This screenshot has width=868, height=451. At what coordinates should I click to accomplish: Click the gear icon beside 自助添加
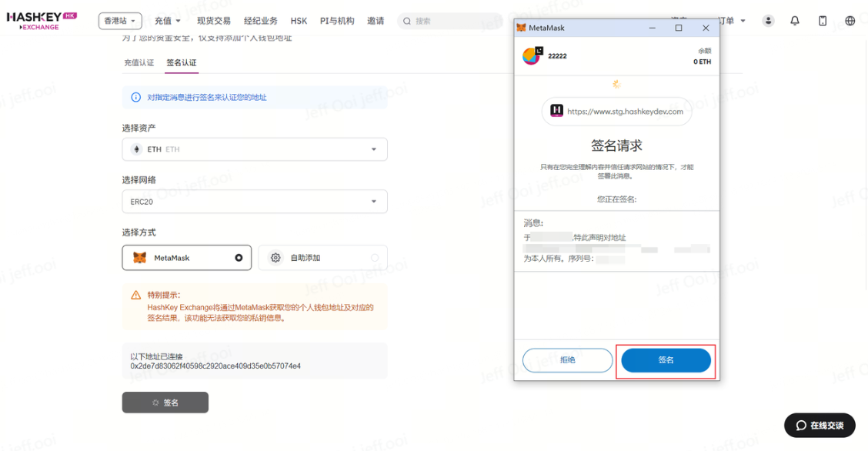tap(275, 258)
